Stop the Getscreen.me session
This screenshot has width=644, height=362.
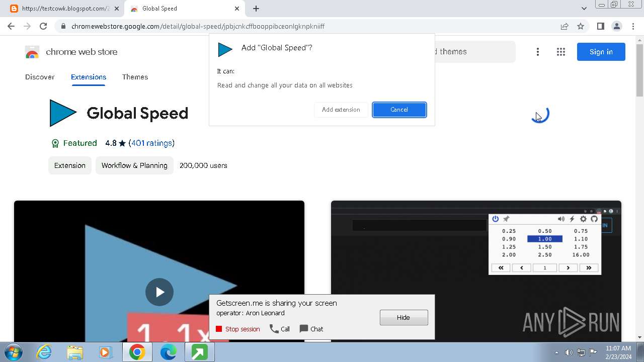[238, 329]
